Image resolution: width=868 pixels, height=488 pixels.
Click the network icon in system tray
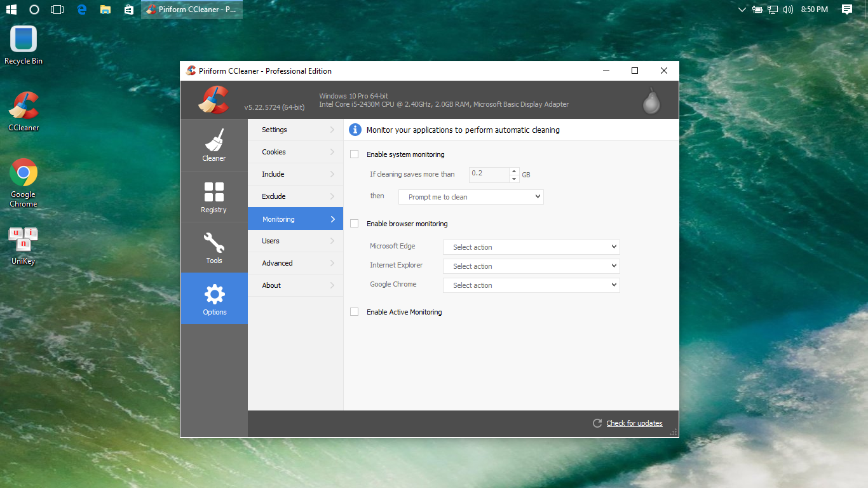(x=773, y=10)
